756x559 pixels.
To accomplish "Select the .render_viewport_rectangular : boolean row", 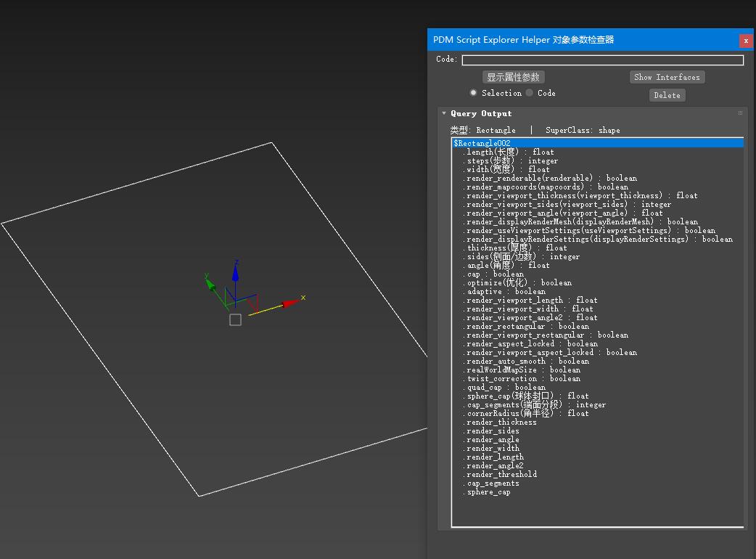I will coord(597,335).
